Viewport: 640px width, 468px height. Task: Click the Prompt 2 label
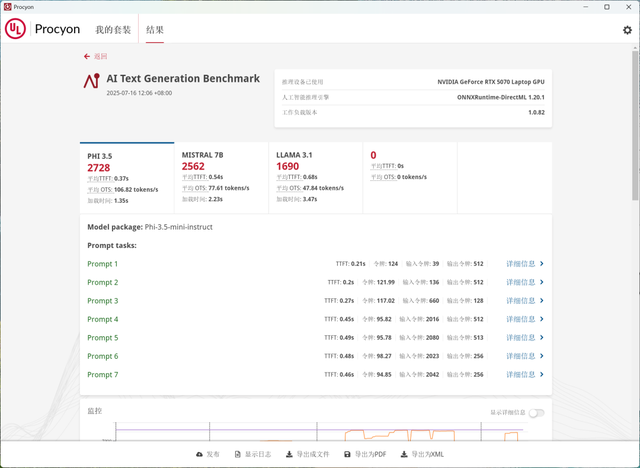[103, 282]
